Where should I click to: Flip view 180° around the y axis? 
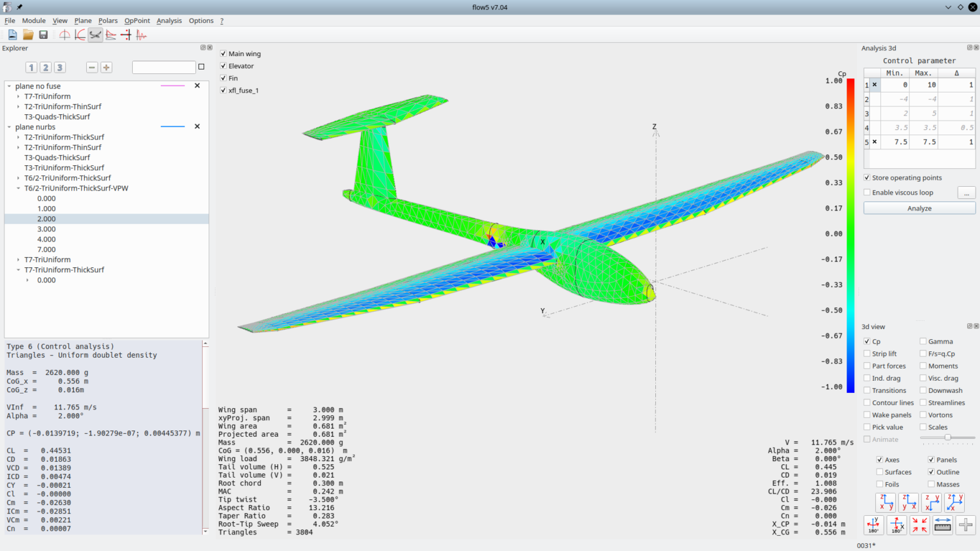873,525
